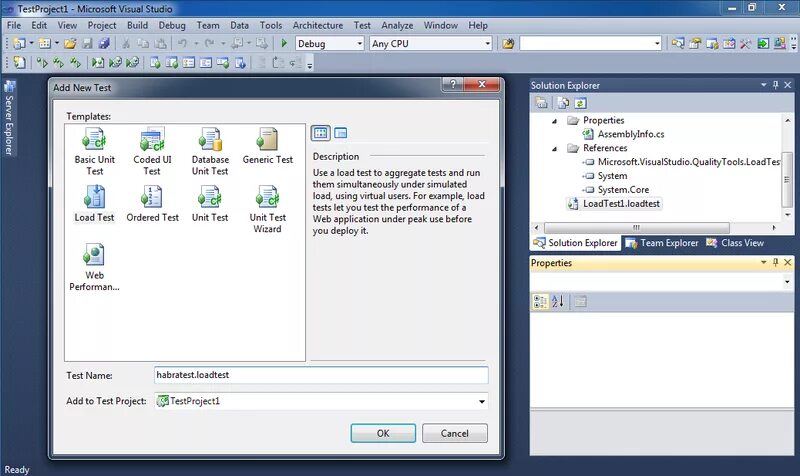Screen dimensions: 800x476
Task: Open Add to Test Project dropdown
Action: pos(481,402)
